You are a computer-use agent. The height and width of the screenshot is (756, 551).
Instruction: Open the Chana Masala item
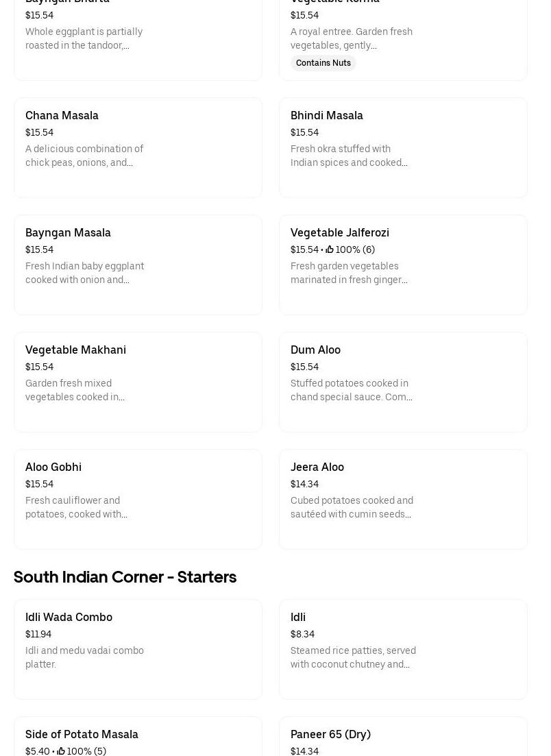138,147
